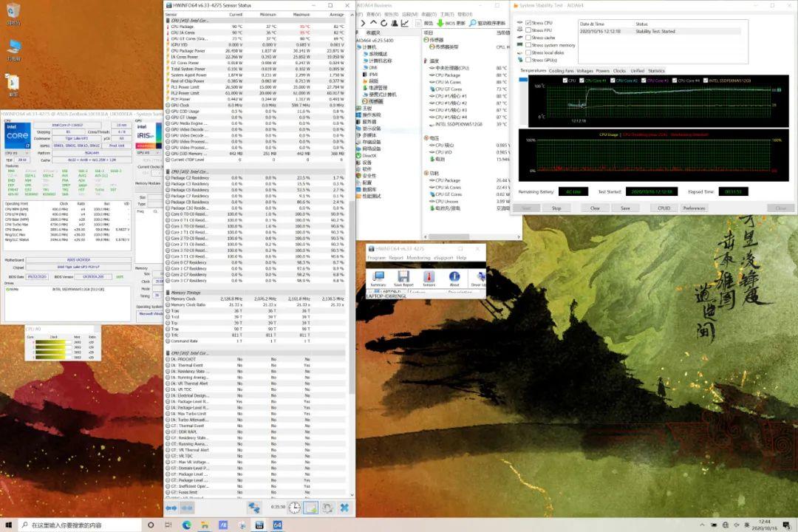Switch to the Powers tab
798x532 pixels.
click(603, 71)
